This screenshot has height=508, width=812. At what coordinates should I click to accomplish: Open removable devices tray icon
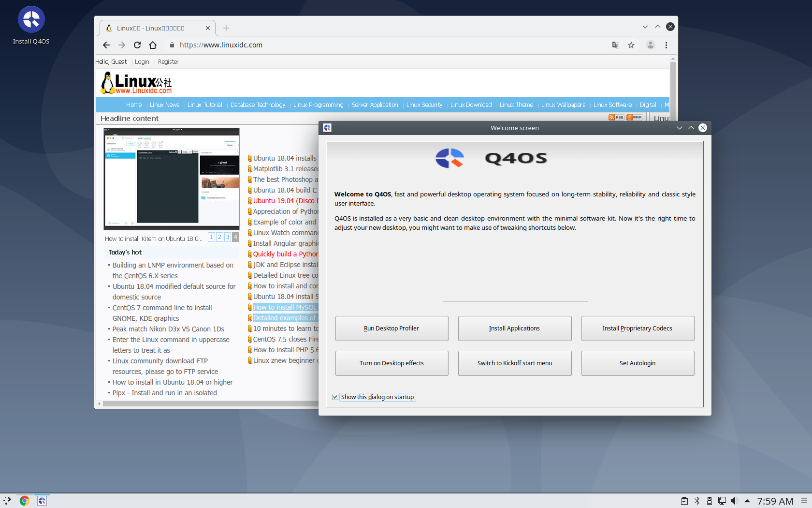click(x=710, y=501)
